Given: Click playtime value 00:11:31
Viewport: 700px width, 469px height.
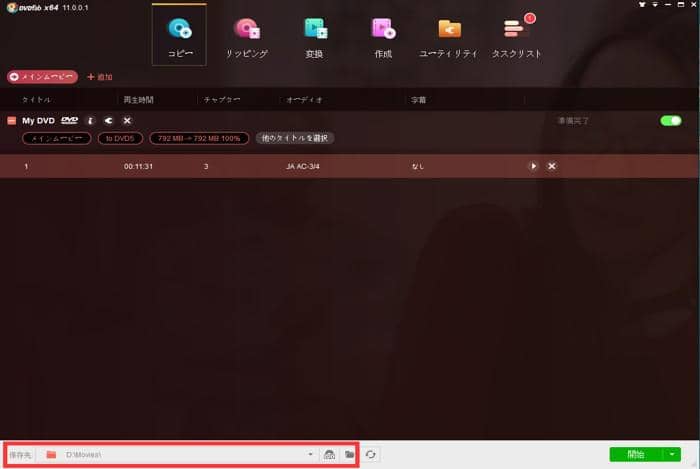Looking at the screenshot, I should [138, 166].
